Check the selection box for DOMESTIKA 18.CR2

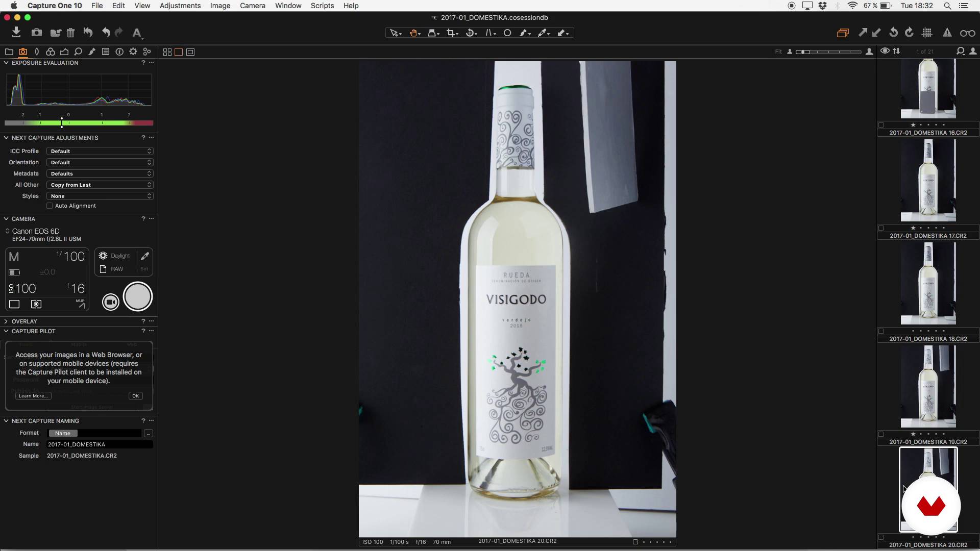click(x=881, y=331)
